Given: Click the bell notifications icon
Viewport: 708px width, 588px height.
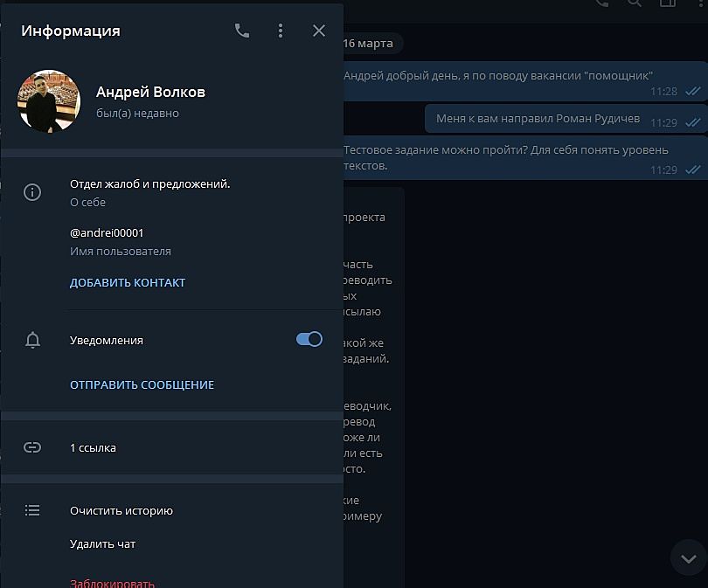Looking at the screenshot, I should pos(32,341).
